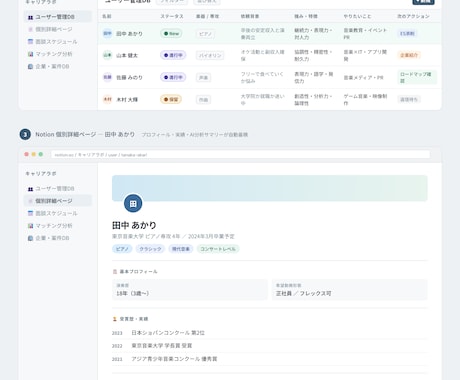Image resolution: width=460 pixels, height=380 pixels.
Task: Click the 18年（3歳〜）profile field
Action: coord(190,290)
